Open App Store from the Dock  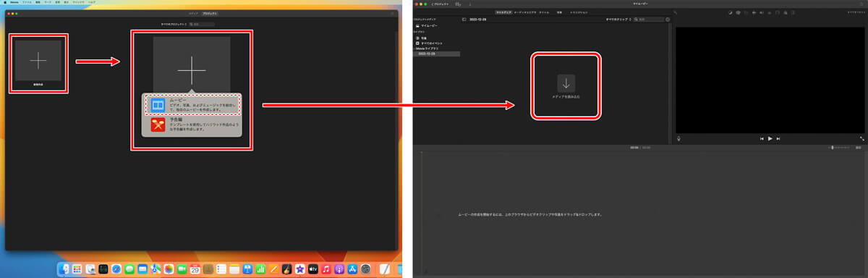point(352,269)
